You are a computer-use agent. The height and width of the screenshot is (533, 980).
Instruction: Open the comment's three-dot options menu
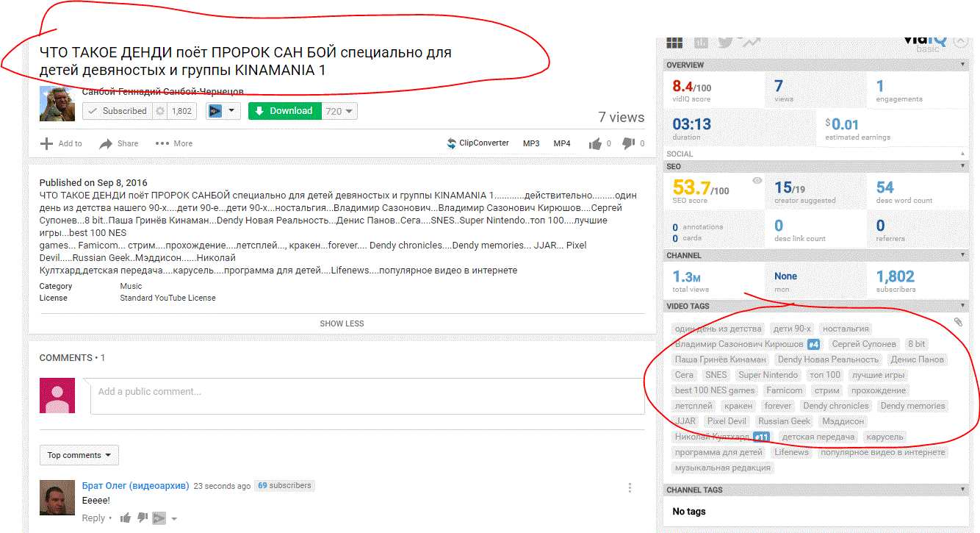coord(630,487)
